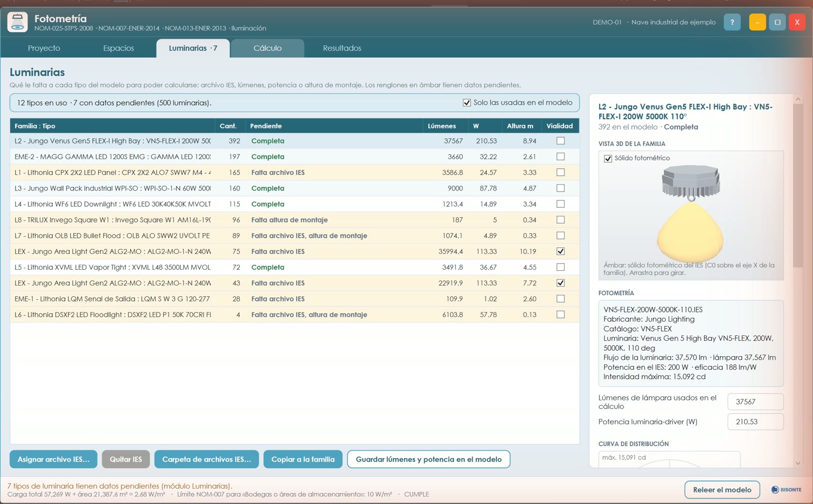Screen dimensions: 813x504
Task: Toggle 'Solo las usadas en el modelo'
Action: coord(466,103)
